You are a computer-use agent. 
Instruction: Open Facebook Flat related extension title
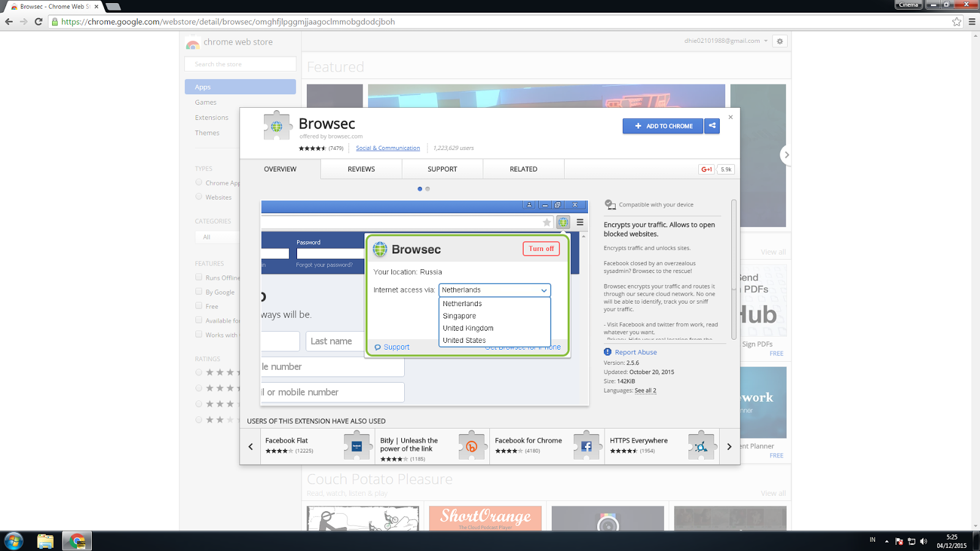tap(287, 441)
